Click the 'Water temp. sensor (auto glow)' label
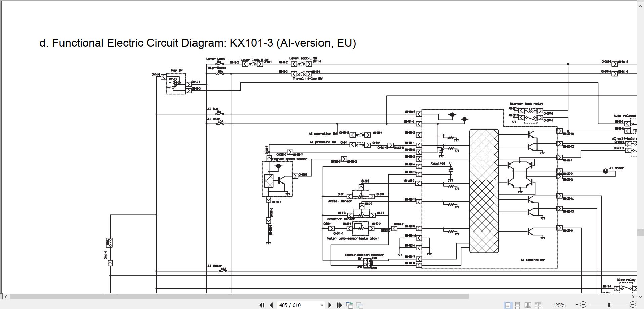Image resolution: width=644 pixels, height=309 pixels. 353,239
